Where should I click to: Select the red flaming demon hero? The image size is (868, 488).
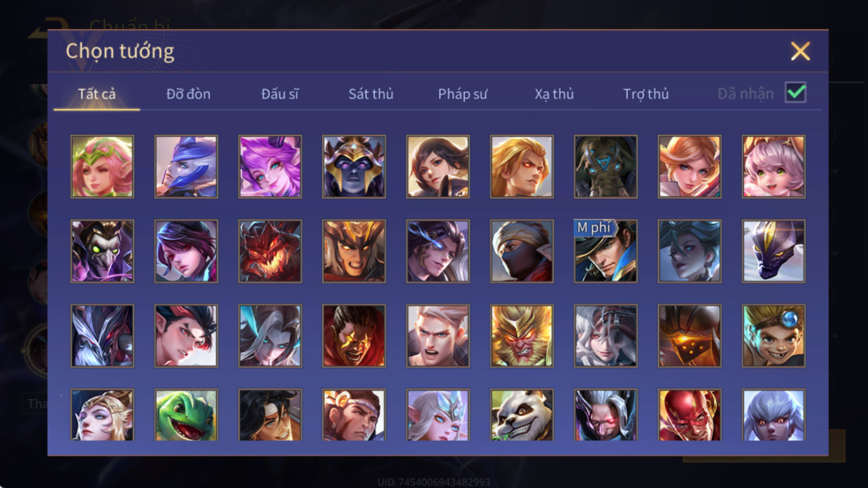(270, 251)
